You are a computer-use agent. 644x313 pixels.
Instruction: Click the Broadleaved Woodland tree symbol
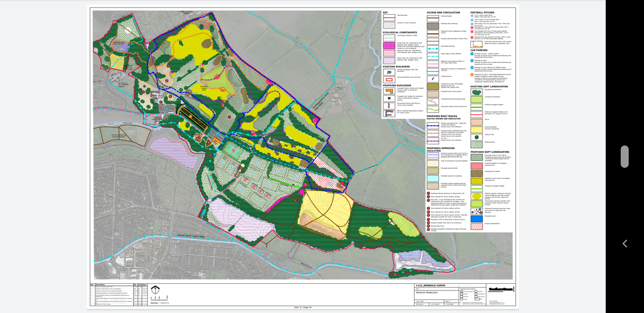pyautogui.click(x=477, y=93)
